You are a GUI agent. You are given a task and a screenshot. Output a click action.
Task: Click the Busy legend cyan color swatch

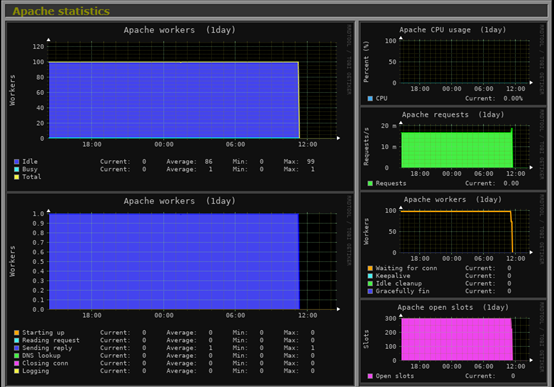click(17, 170)
